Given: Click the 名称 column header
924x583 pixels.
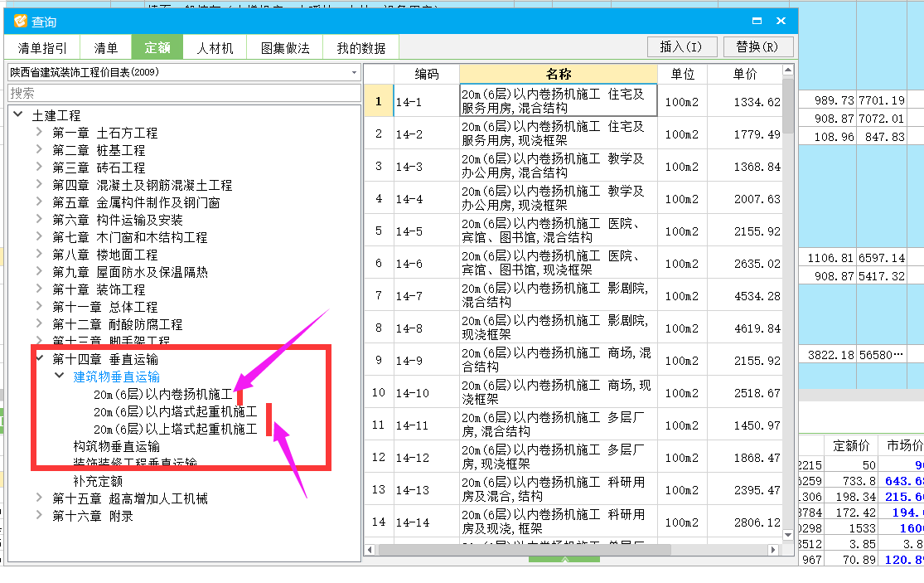Looking at the screenshot, I should (x=558, y=74).
